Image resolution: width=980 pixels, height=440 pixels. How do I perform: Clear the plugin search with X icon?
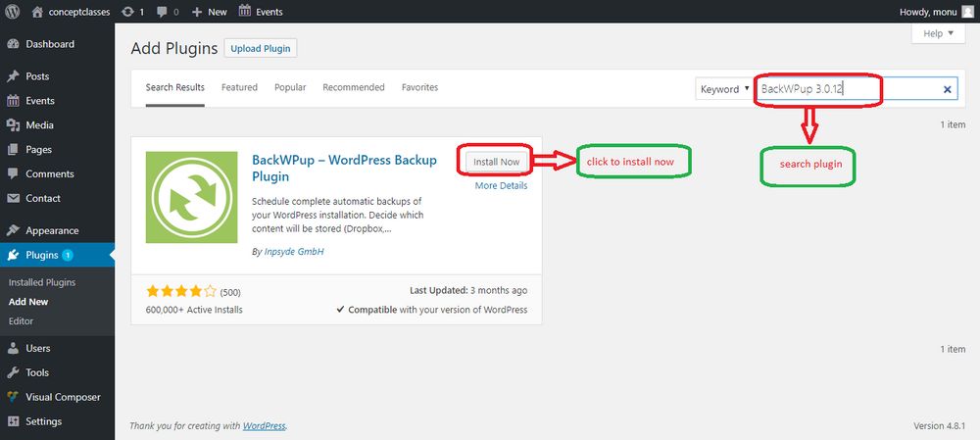[947, 89]
